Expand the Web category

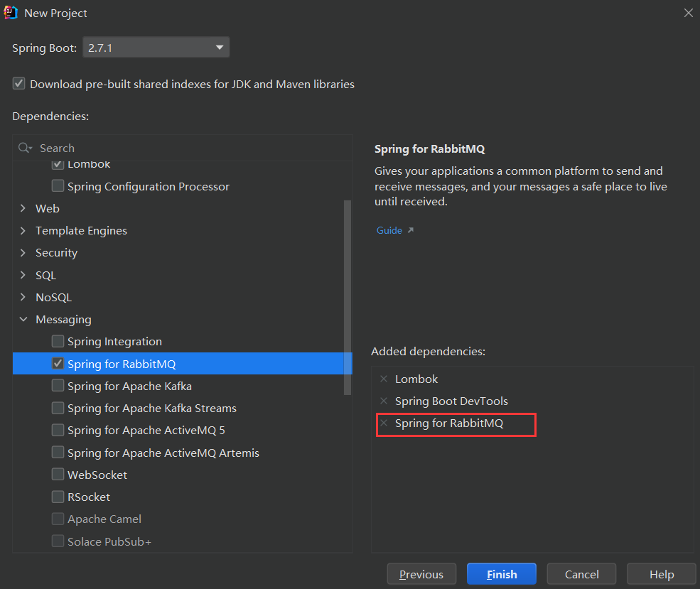click(23, 208)
